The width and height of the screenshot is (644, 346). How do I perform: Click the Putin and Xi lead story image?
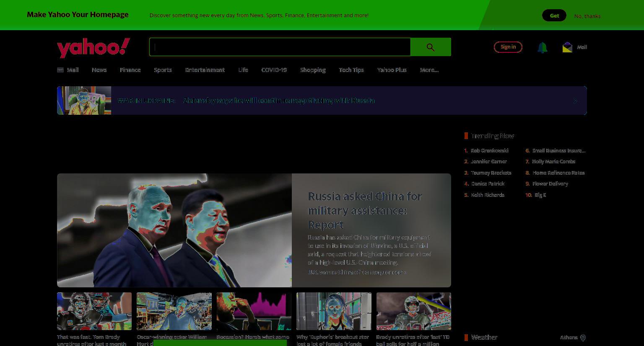174,230
